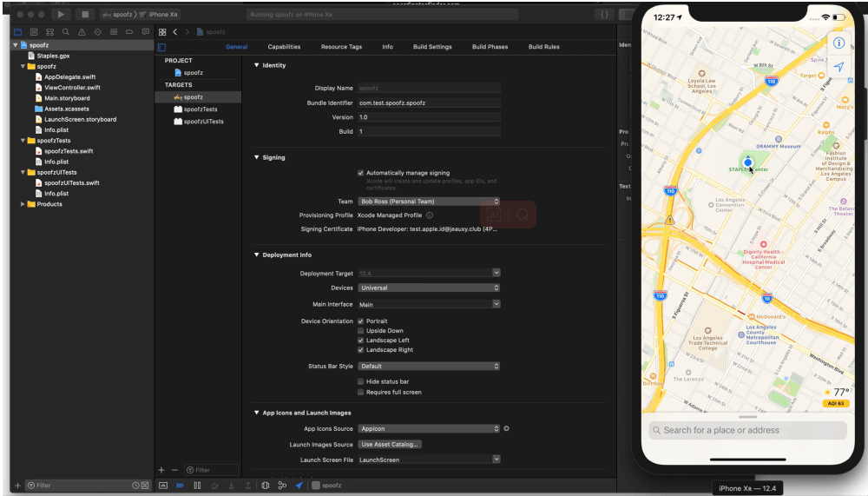868x496 pixels.
Task: Choose the iPhone XR run destination
Action: coord(161,15)
